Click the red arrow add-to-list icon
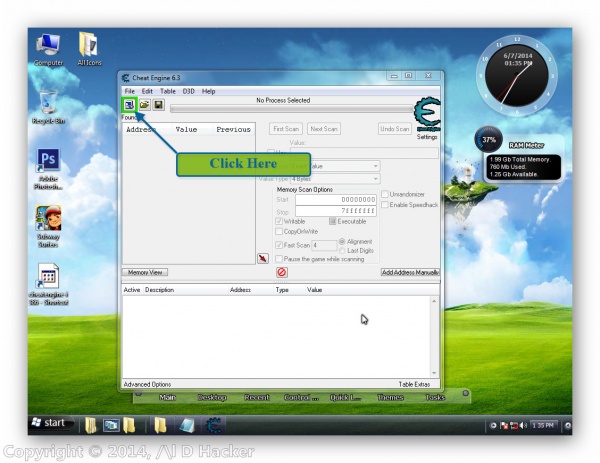 tap(263, 258)
